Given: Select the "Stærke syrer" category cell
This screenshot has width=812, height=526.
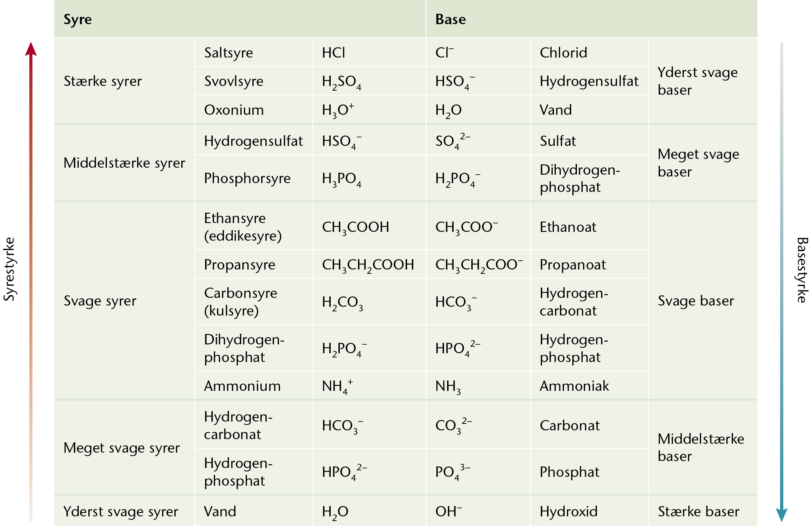Looking at the screenshot, I should click(x=103, y=81).
